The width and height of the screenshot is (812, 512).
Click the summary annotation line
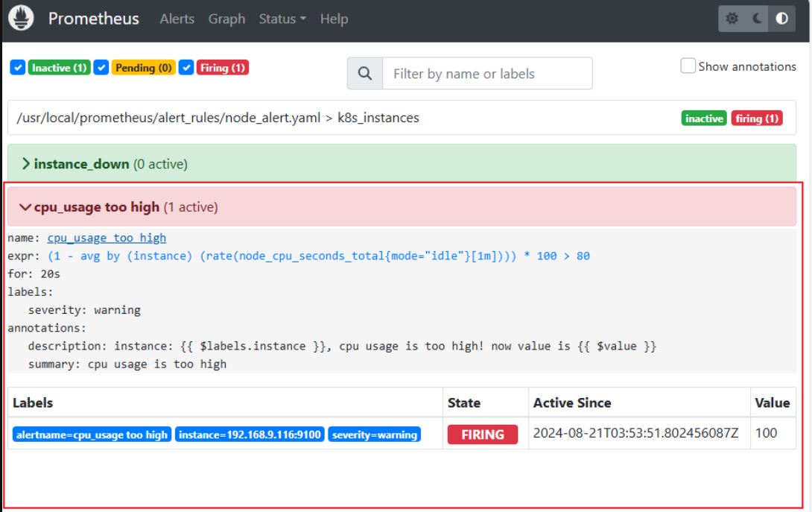pos(127,364)
